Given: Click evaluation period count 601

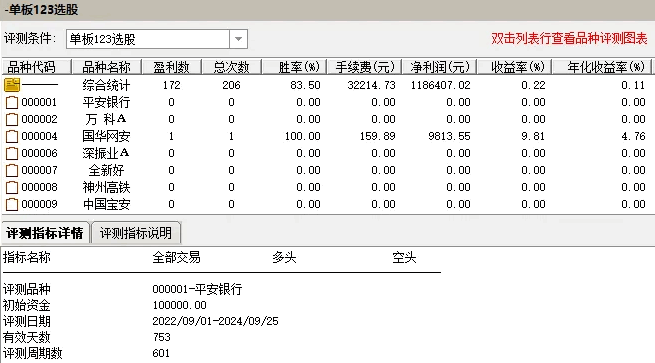Looking at the screenshot, I should point(161,353).
